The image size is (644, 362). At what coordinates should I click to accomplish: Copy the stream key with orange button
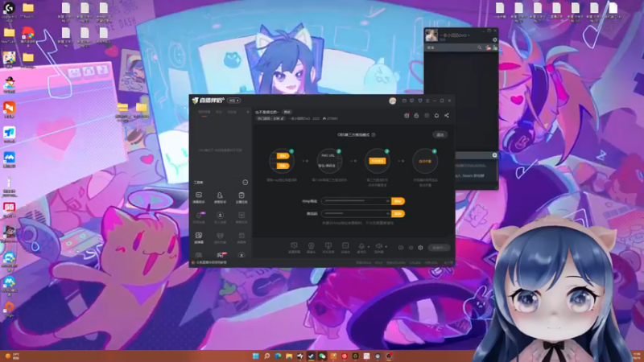pos(398,213)
